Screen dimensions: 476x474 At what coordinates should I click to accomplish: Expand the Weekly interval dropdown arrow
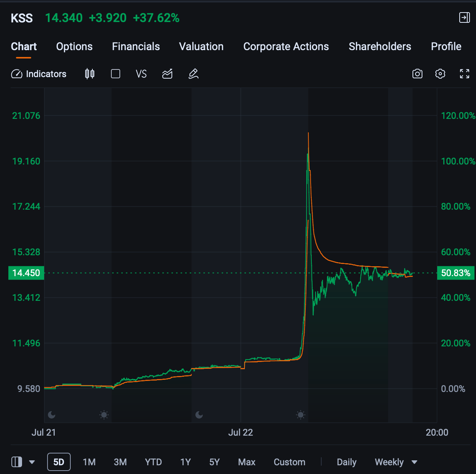tap(414, 462)
